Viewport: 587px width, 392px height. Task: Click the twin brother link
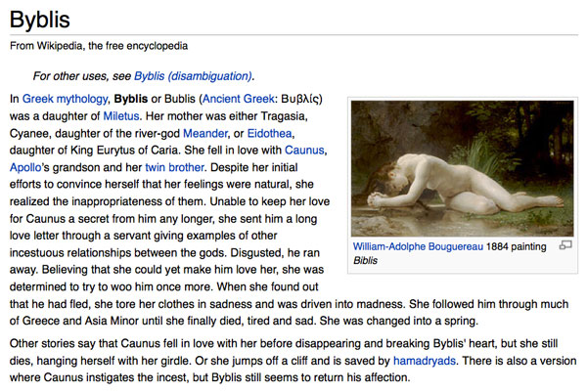pos(174,167)
